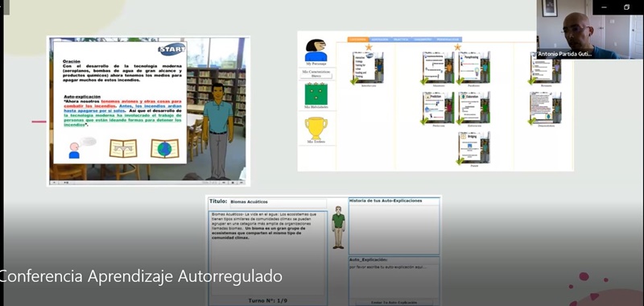Viewport: 644px width, 306px height.
Task: Select the orange first tab in module menu
Action: (x=358, y=39)
